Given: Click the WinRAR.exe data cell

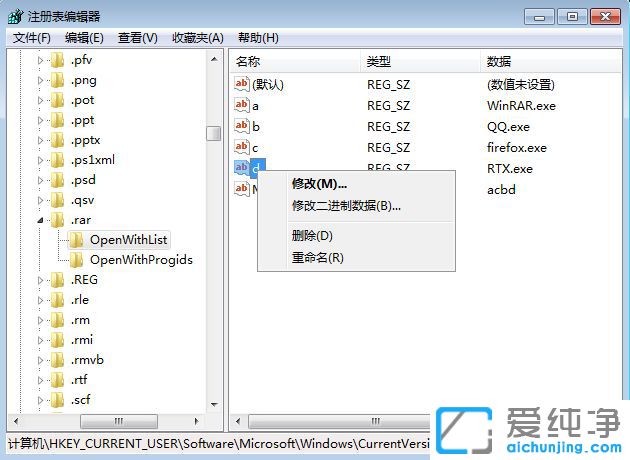Looking at the screenshot, I should pos(522,106).
